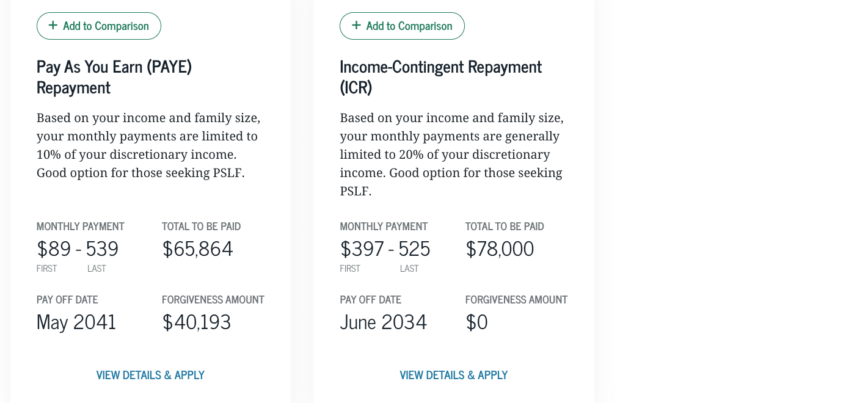The width and height of the screenshot is (868, 403).
Task: Click PAYE description about 10% discretionary income
Action: [148, 145]
